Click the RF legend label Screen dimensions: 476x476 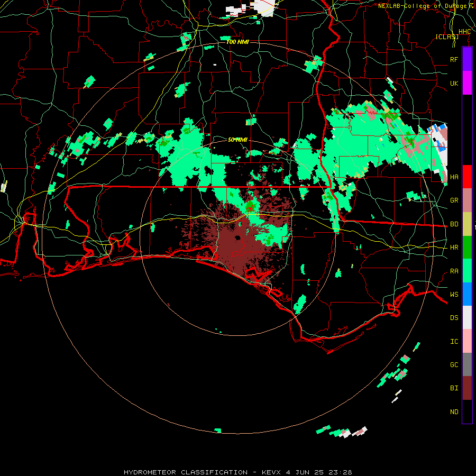(454, 59)
